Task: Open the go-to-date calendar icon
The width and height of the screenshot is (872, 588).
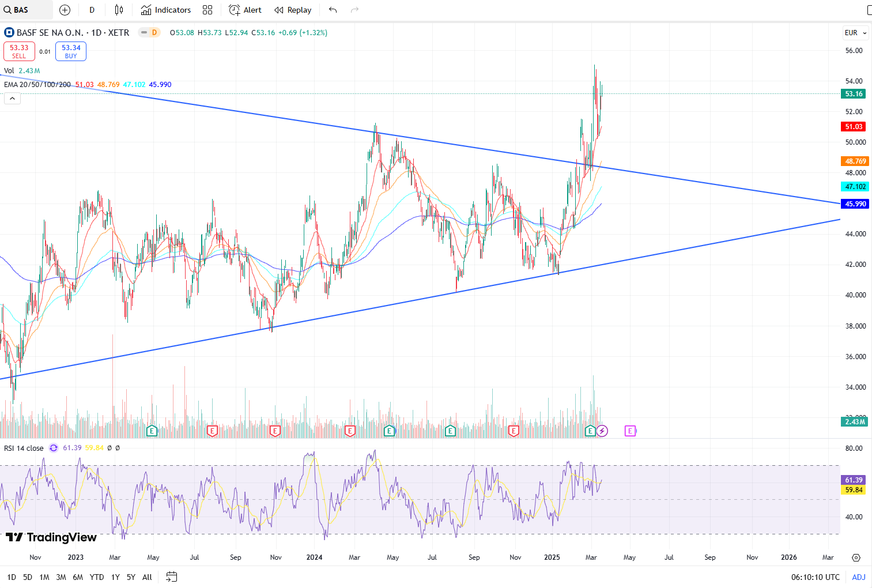Action: point(171,577)
